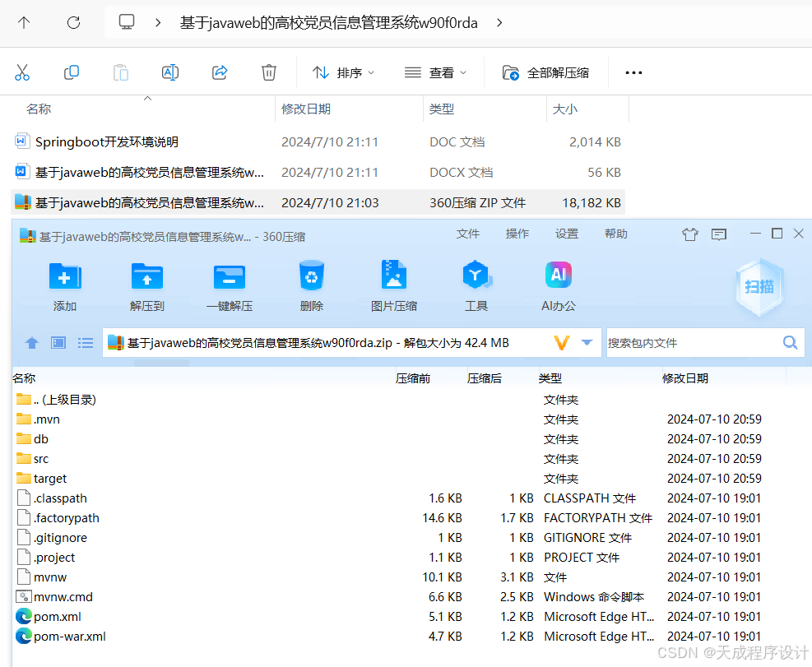Click the 搜索包内文件 search field
This screenshot has height=667, width=812.
tap(695, 342)
